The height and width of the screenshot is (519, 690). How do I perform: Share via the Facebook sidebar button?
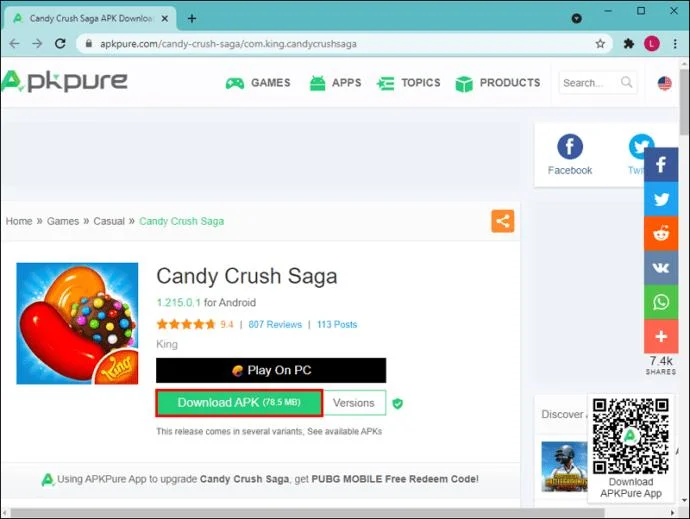[x=661, y=165]
